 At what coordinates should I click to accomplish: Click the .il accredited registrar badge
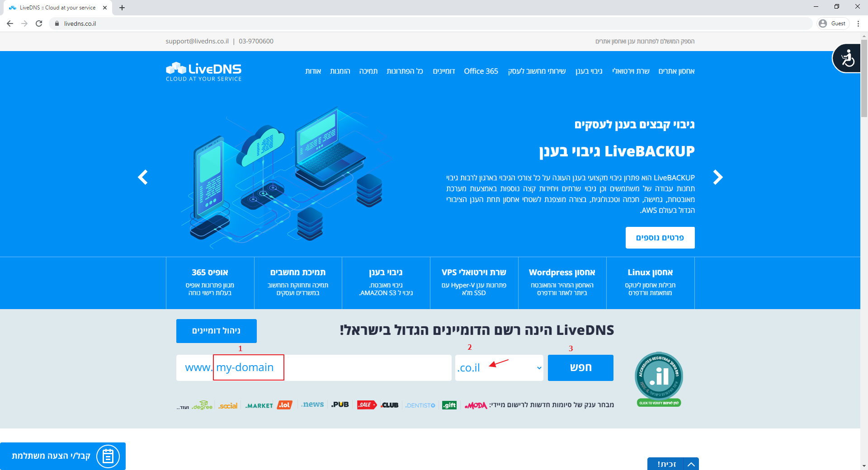pyautogui.click(x=659, y=379)
